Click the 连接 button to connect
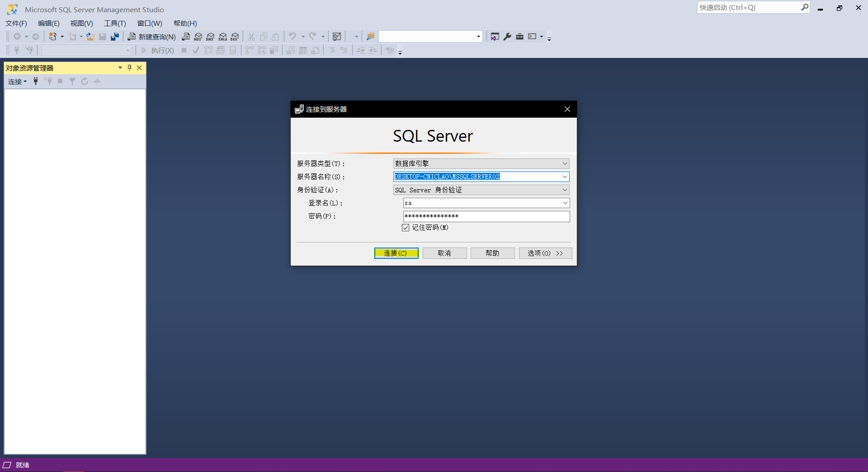The height and width of the screenshot is (472, 868). [396, 253]
